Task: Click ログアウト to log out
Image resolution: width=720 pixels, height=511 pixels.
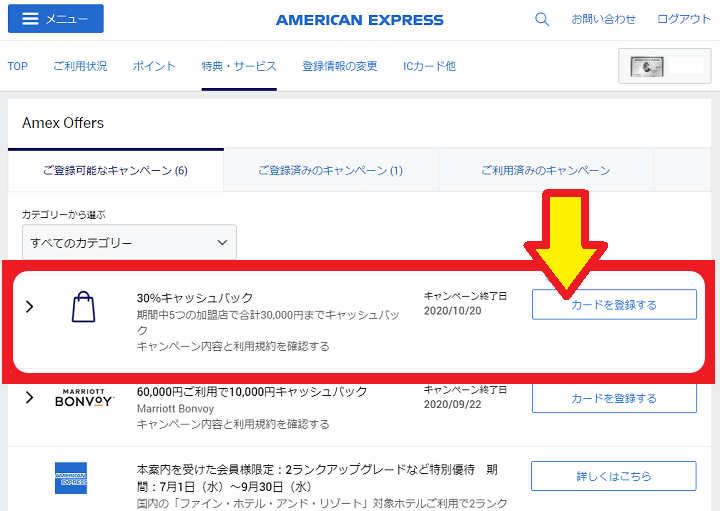Action: coord(684,19)
